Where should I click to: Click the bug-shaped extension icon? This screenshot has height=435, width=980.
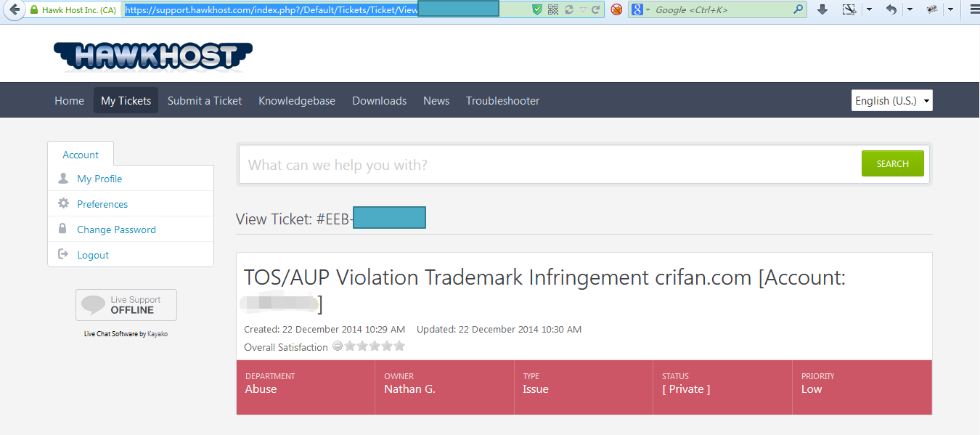pos(933,10)
